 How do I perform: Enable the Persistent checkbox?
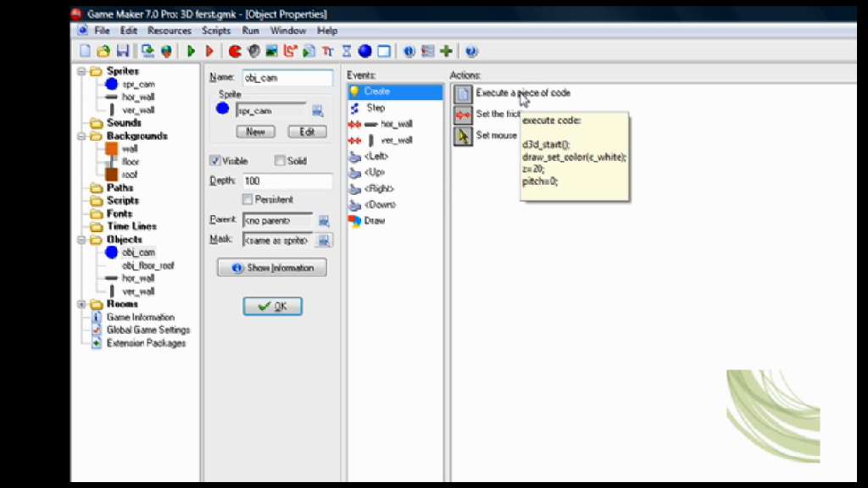248,199
